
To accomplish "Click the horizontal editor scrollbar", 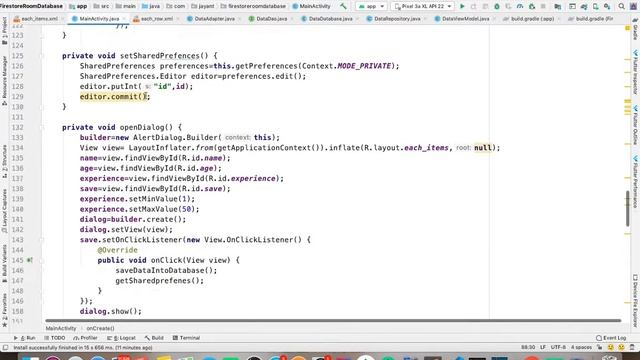I will point(333,321).
